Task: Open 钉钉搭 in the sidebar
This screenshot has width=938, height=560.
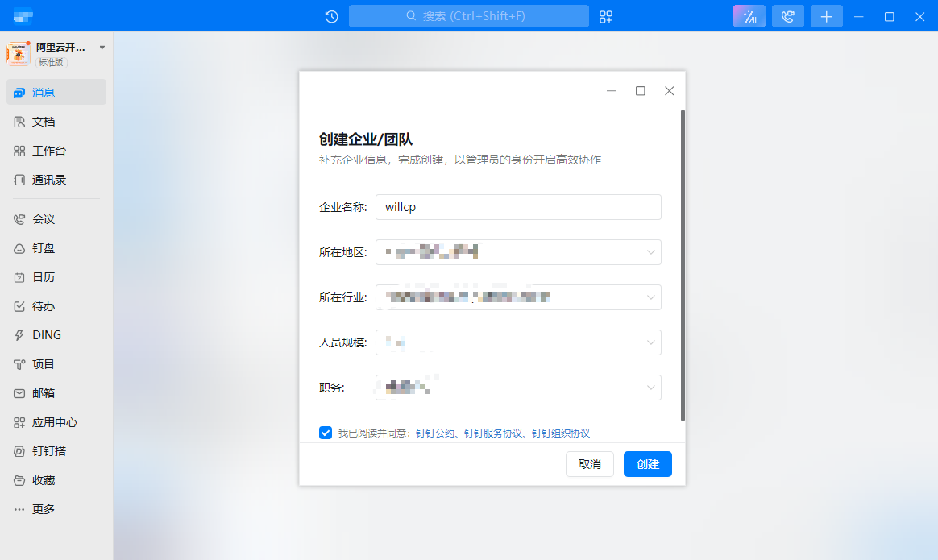Action: click(x=56, y=451)
